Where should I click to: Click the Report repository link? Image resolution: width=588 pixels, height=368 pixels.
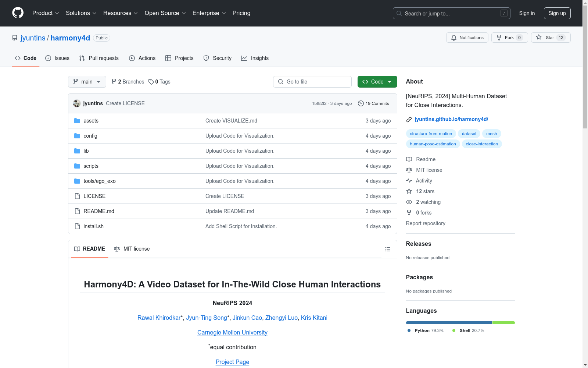(x=426, y=223)
